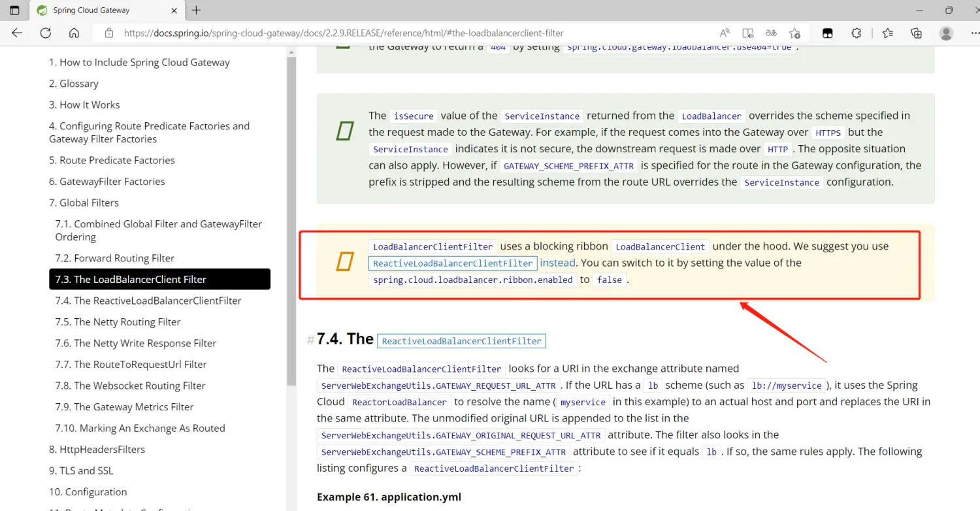Open the Read Aloud icon in address bar
Screen dimensions: 980x511
click(725, 33)
